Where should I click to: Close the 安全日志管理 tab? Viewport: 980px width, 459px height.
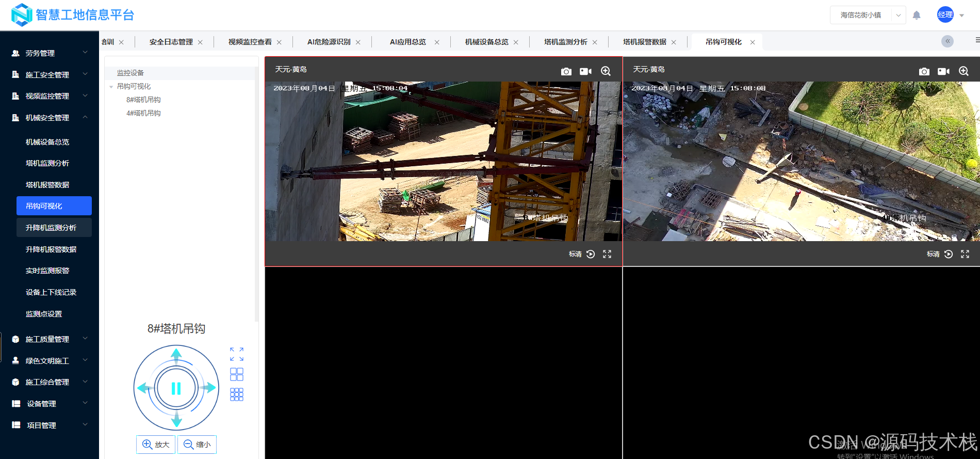(200, 42)
